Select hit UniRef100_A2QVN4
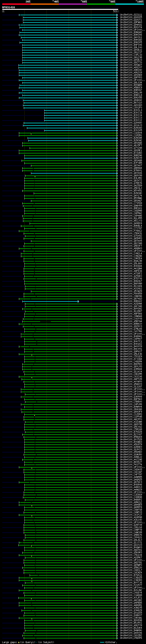This screenshot has height=644, width=146. point(131,304)
